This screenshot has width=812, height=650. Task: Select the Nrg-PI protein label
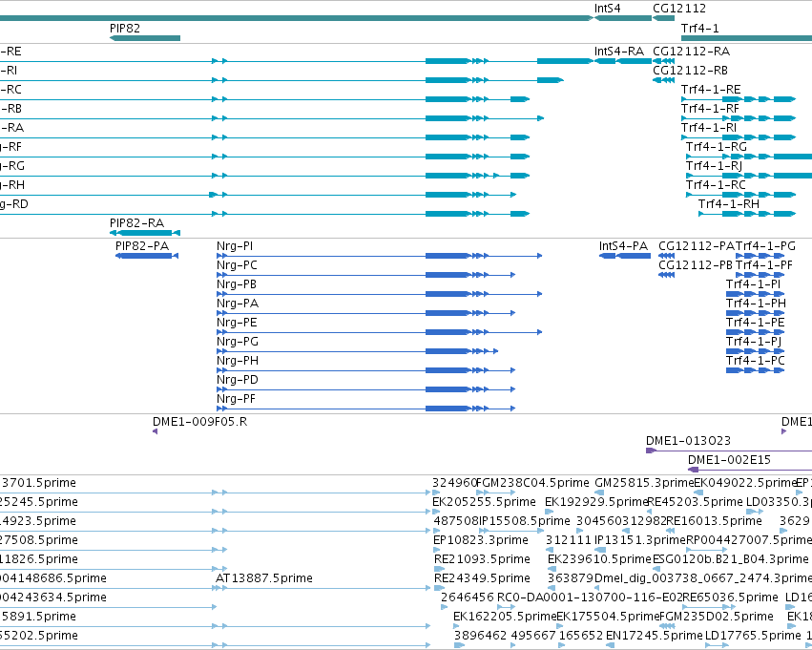[235, 246]
